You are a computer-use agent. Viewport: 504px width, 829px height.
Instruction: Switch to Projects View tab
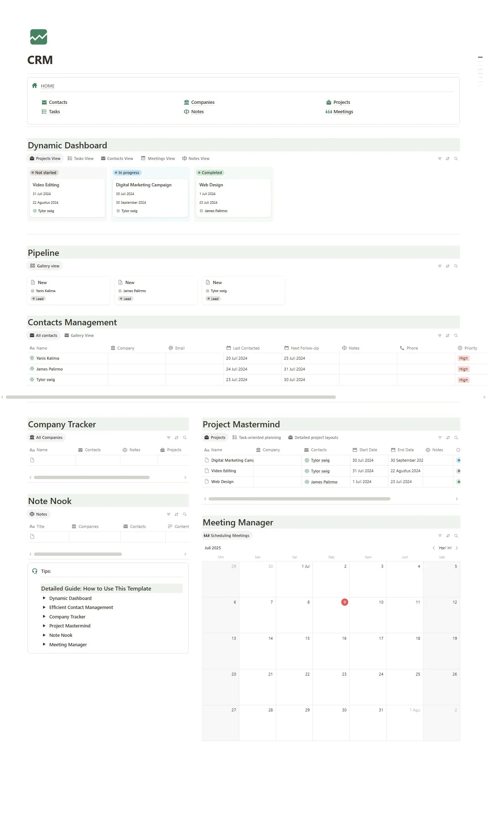coord(45,158)
